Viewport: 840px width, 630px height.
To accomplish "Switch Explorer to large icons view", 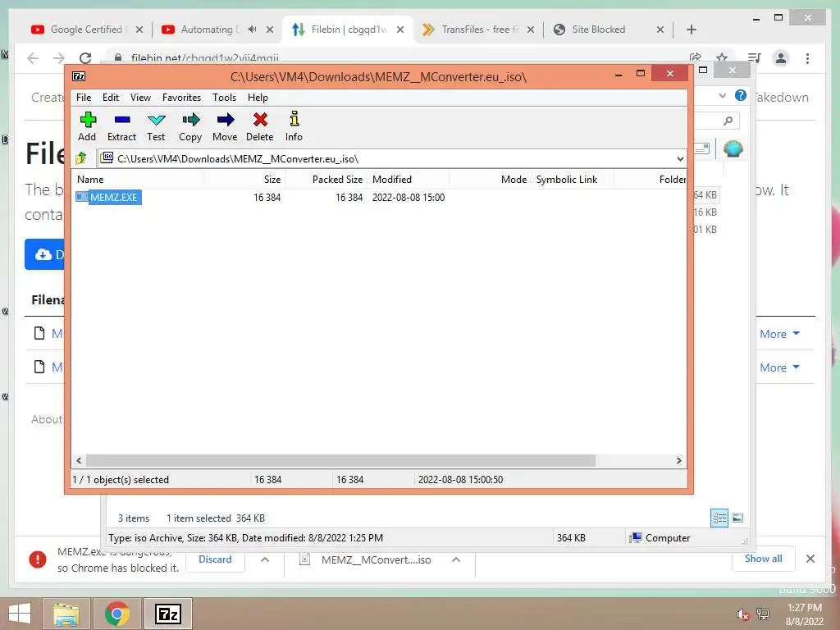I will (737, 518).
